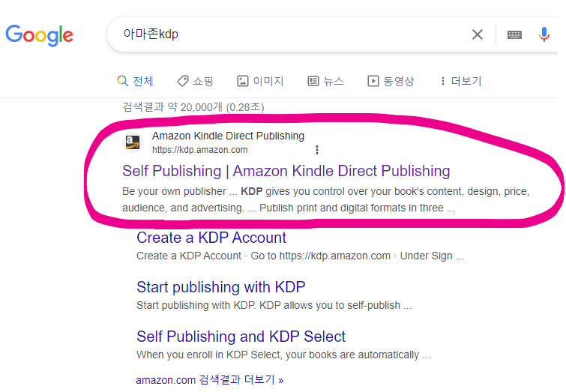
Task: Click amazon.com 검색결과 더보기 link
Action: [x=210, y=380]
